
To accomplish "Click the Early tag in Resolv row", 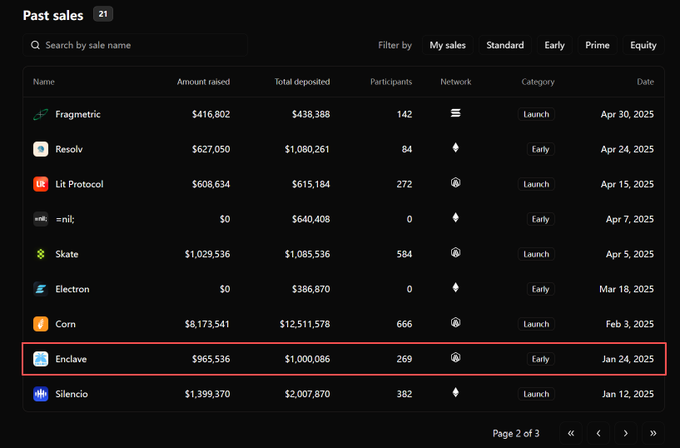I will [x=541, y=149].
